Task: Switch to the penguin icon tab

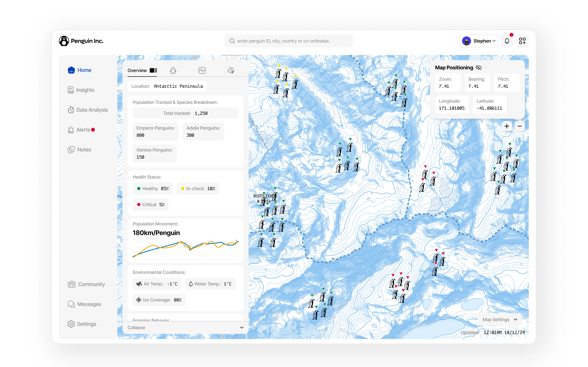Action: click(173, 70)
